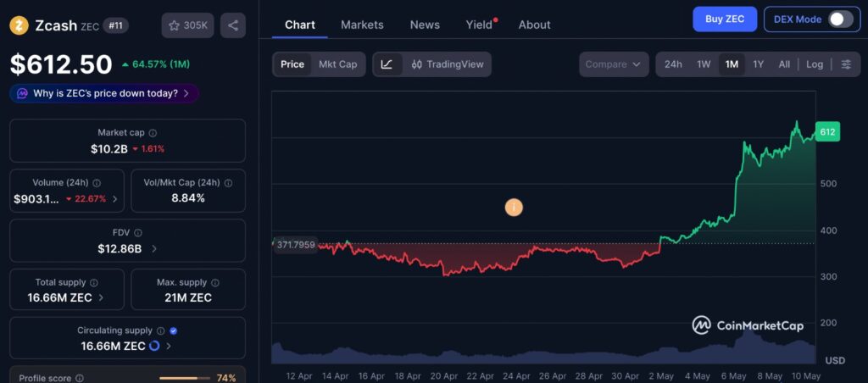Click the 371.7959 reference price label

coord(296,244)
